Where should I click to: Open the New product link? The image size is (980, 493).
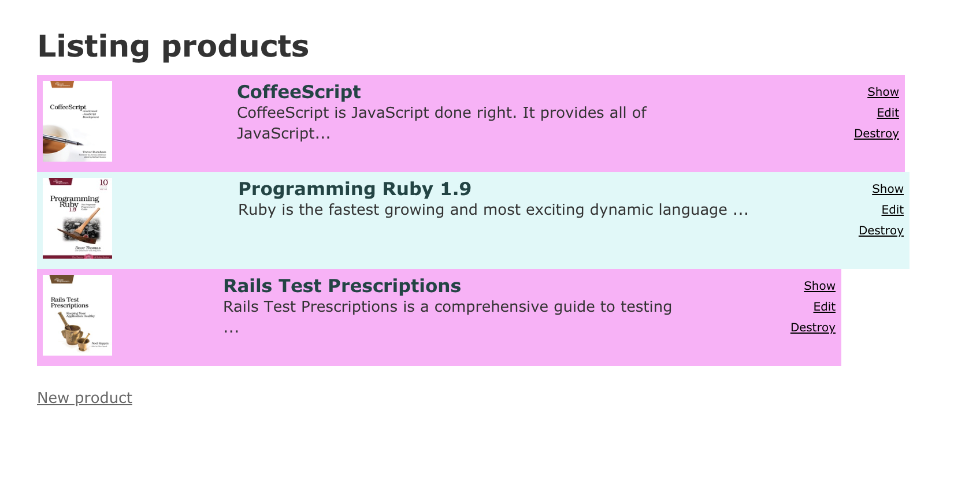(84, 398)
